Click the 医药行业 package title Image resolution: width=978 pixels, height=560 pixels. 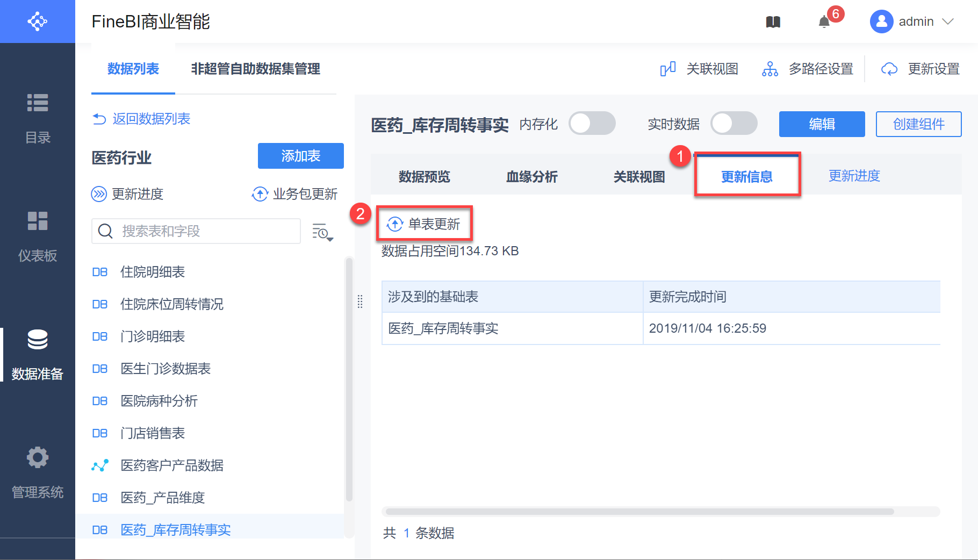coord(122,157)
